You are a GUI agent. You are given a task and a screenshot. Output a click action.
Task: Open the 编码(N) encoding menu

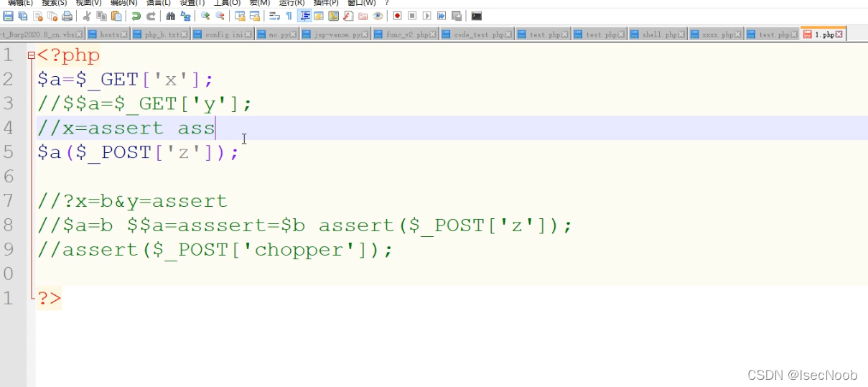tap(123, 3)
